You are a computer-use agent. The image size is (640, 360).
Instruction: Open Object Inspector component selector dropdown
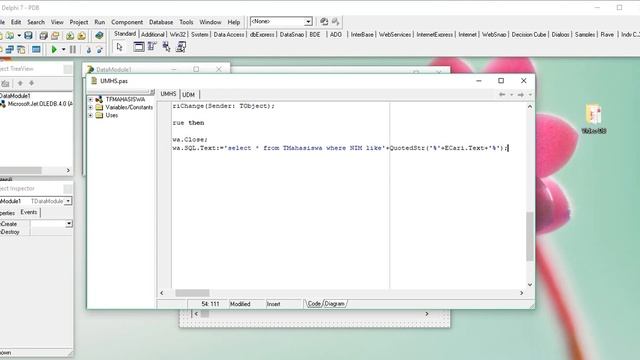[x=68, y=201]
